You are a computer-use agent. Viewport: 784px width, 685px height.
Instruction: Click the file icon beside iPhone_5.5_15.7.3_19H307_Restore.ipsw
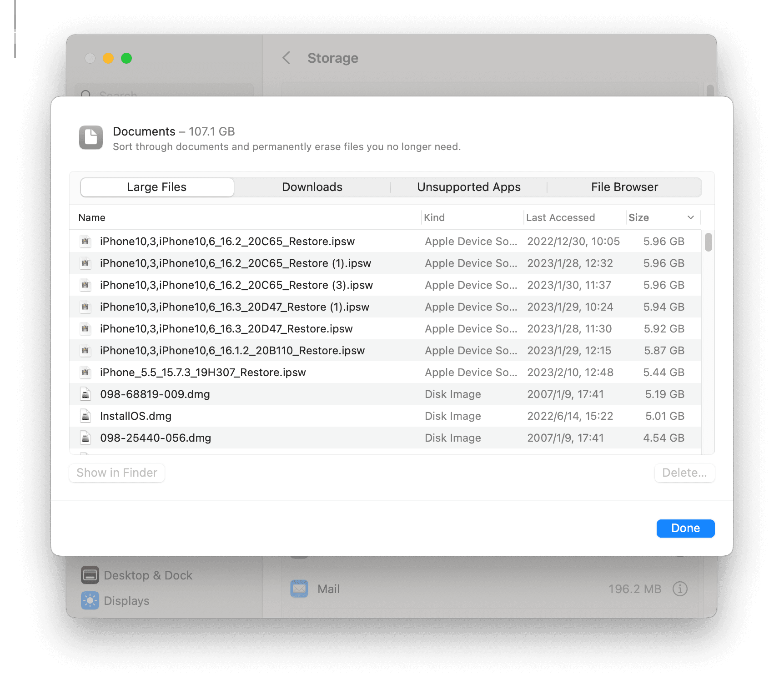(x=85, y=372)
